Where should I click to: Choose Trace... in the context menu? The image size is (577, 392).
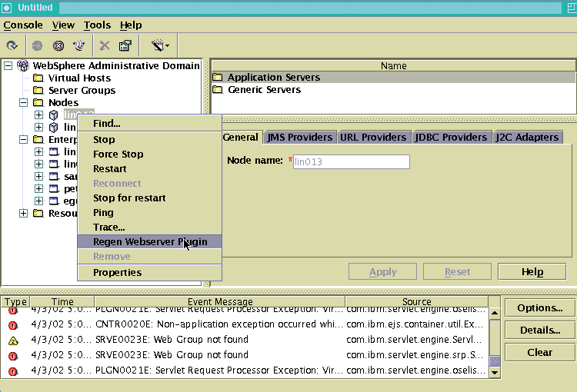click(150, 228)
